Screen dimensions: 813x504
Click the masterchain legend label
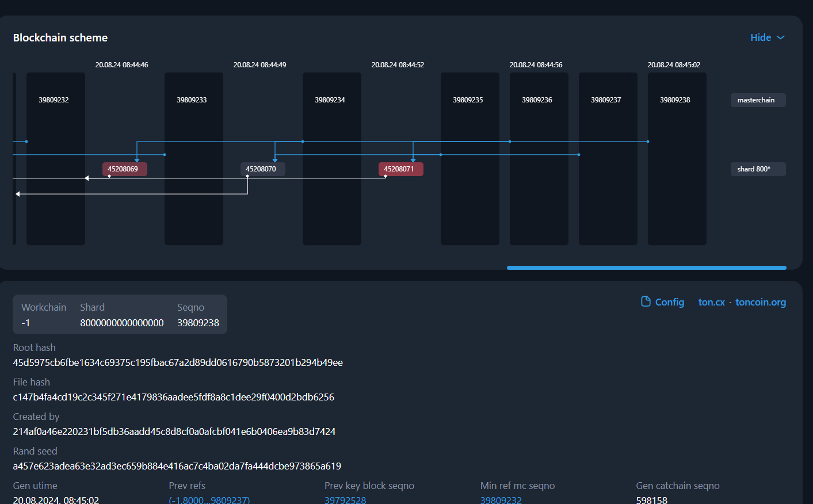click(x=758, y=100)
